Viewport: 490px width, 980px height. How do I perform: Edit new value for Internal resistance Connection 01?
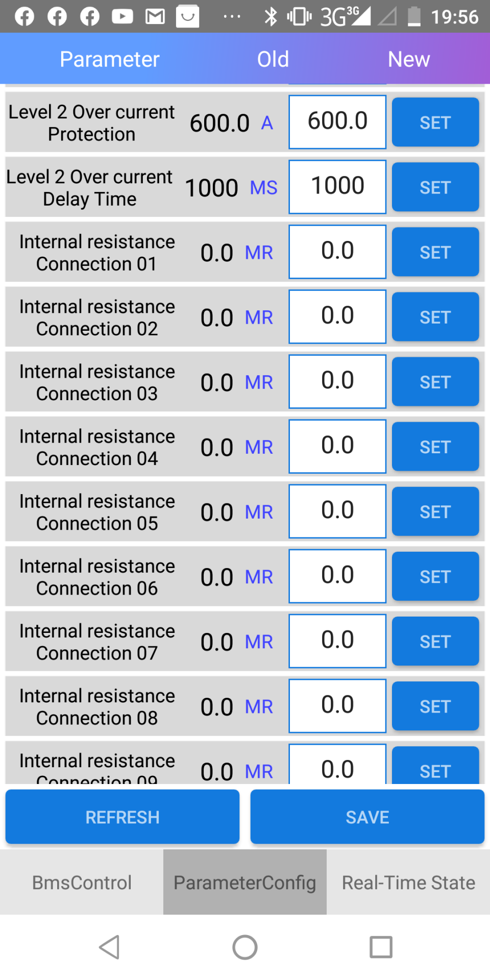[x=337, y=252]
